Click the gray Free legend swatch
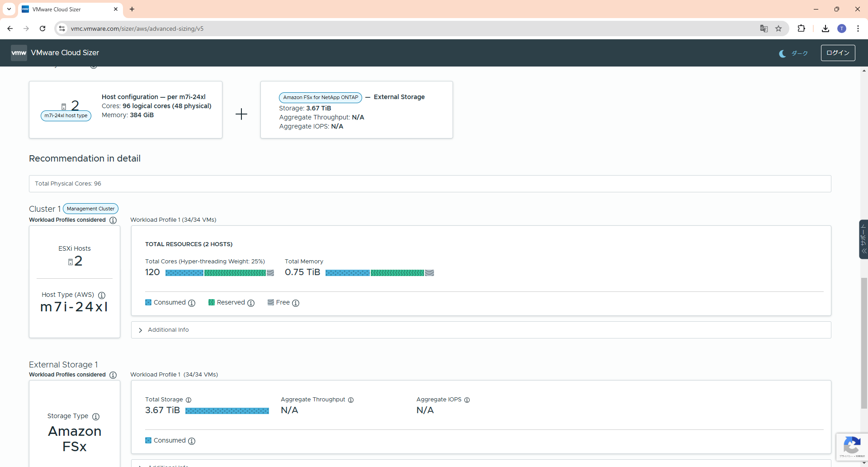Image resolution: width=868 pixels, height=467 pixels. point(271,302)
